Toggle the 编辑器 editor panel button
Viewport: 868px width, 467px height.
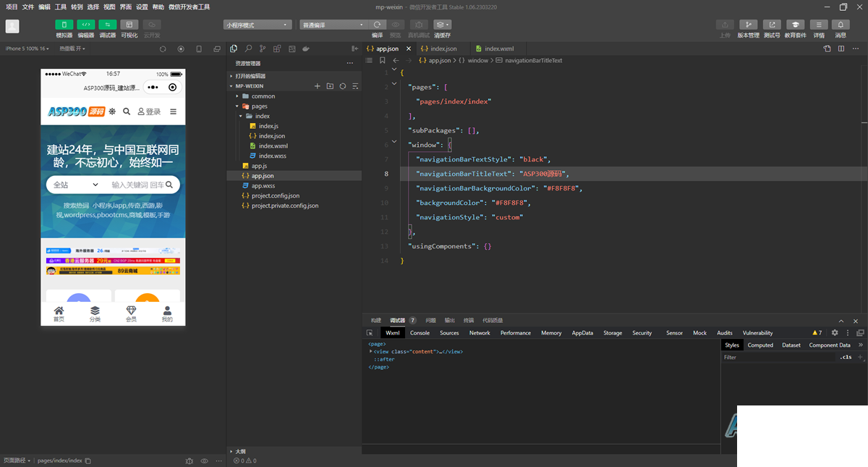click(x=85, y=25)
